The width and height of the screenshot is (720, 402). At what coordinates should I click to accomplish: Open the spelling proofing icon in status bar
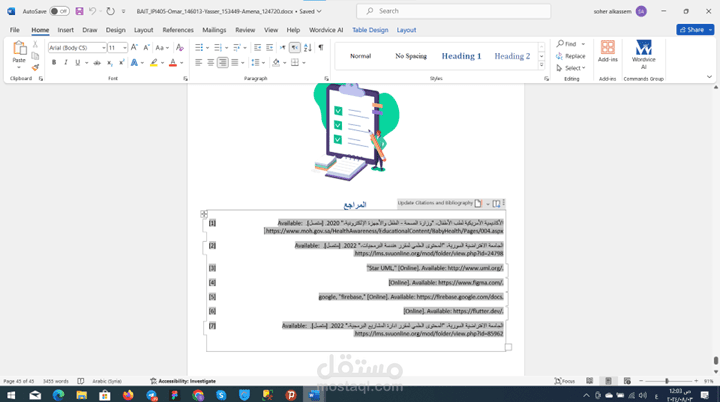81,381
